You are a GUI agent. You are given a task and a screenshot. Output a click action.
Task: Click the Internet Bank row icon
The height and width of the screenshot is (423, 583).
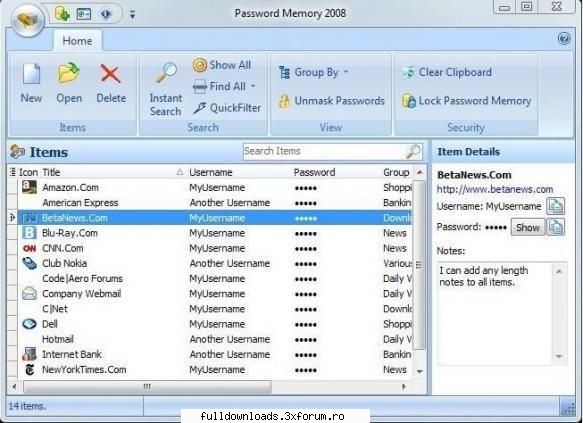pyautogui.click(x=29, y=354)
